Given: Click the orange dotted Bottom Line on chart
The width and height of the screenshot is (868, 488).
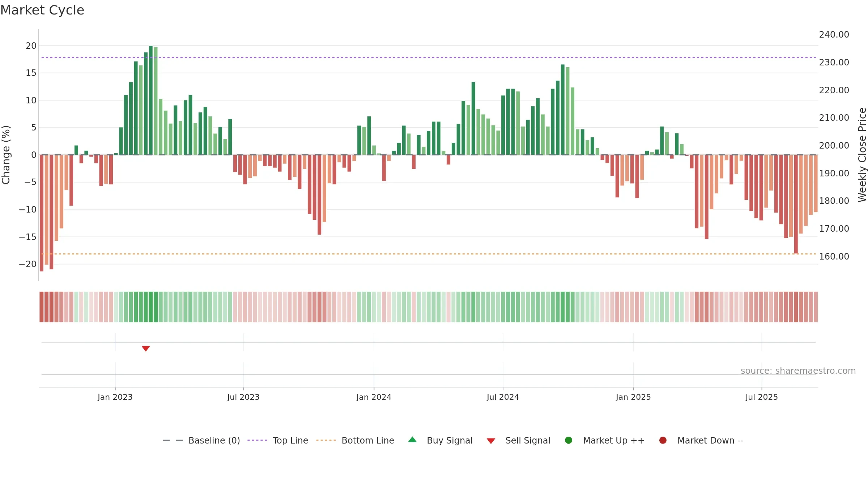Looking at the screenshot, I should 429,254.
